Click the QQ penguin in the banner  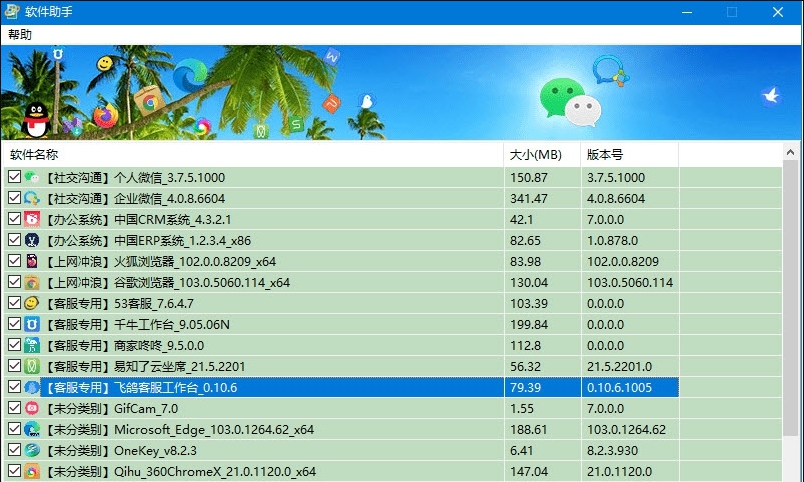35,120
